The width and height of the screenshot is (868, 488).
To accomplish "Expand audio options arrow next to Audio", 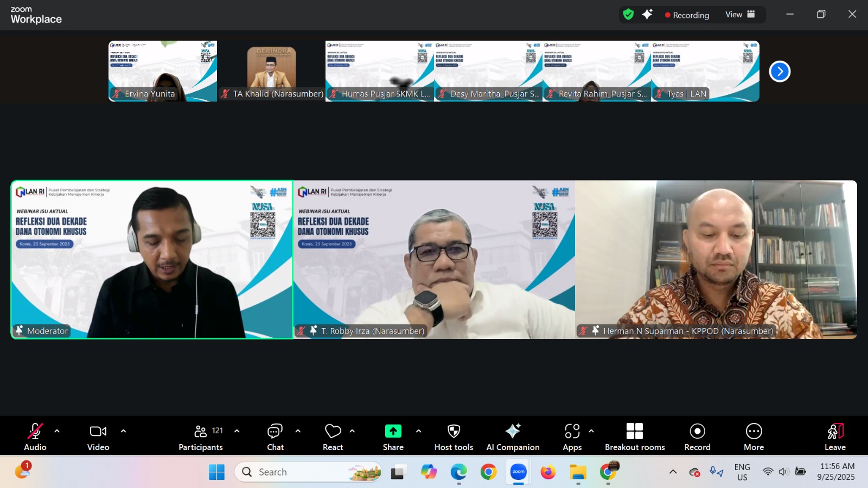I will coord(57,431).
